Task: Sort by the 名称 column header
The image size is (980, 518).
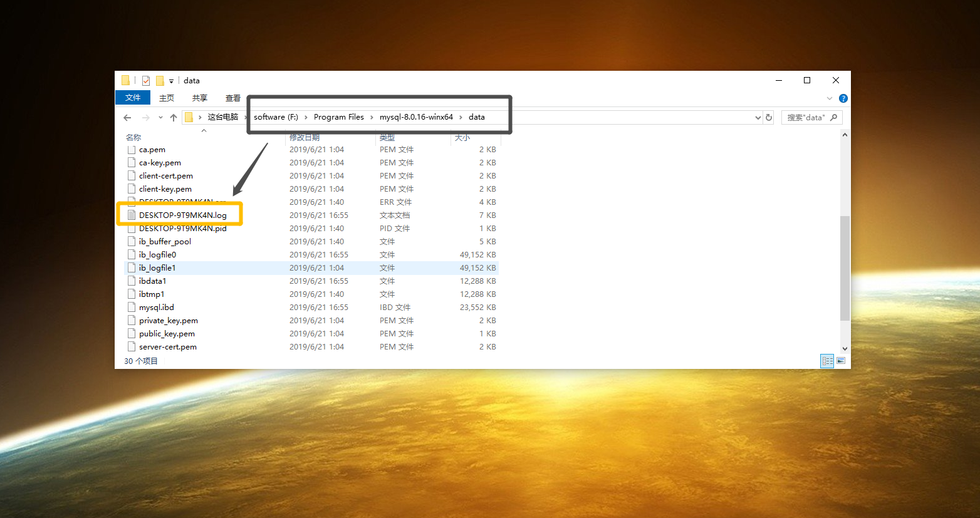Action: [x=133, y=137]
